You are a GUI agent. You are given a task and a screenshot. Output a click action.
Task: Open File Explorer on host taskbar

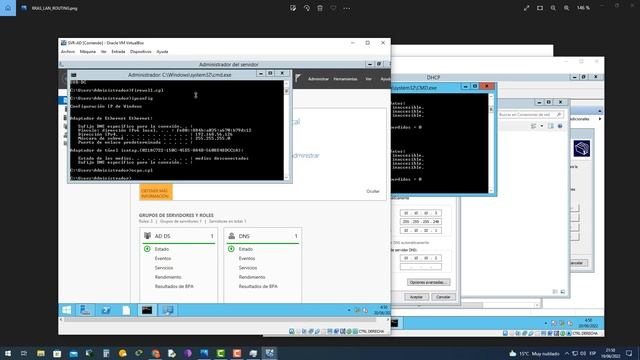(x=41, y=353)
